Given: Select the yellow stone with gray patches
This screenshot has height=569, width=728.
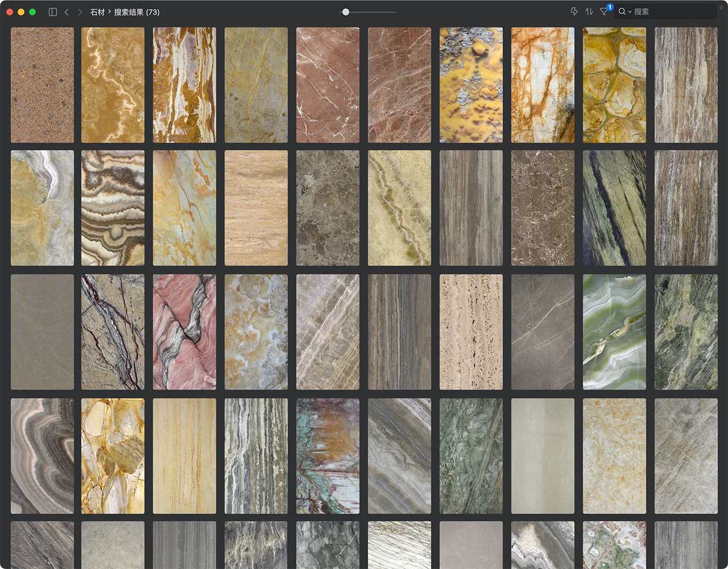Looking at the screenshot, I should pos(471,85).
